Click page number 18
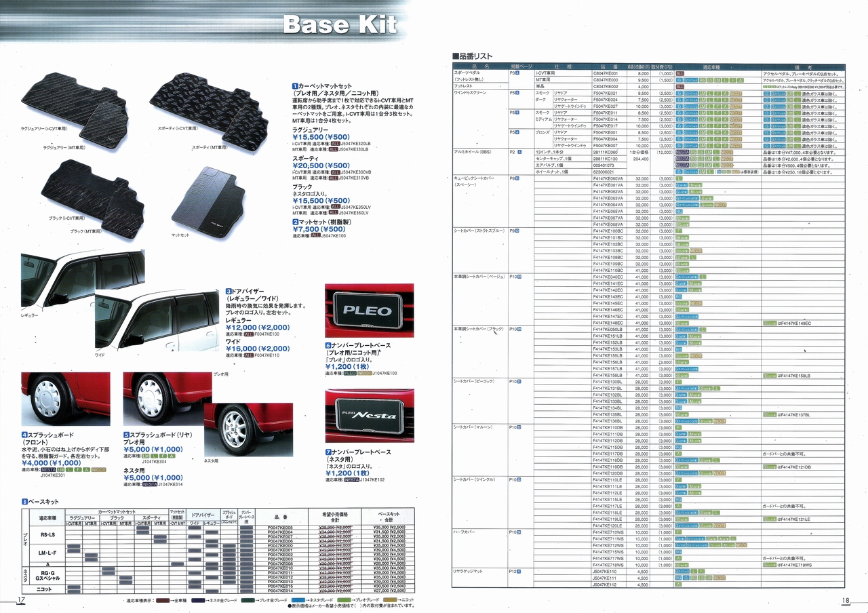The height and width of the screenshot is (613, 868). pyautogui.click(x=846, y=600)
